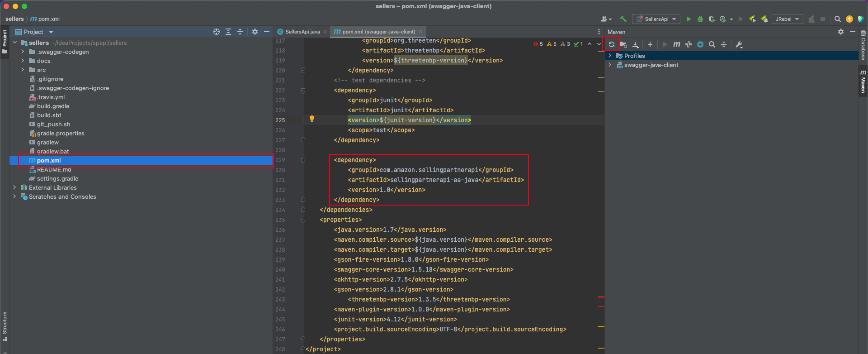Open the Structure tool window stripe
Viewport: 868px width, 354px height.
[x=5, y=326]
